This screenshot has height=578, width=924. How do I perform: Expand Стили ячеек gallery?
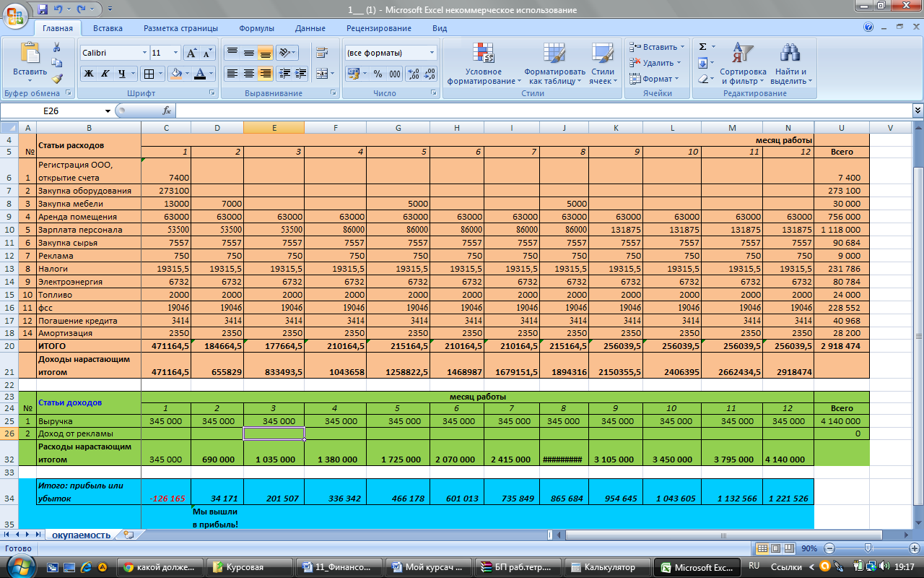pos(602,64)
